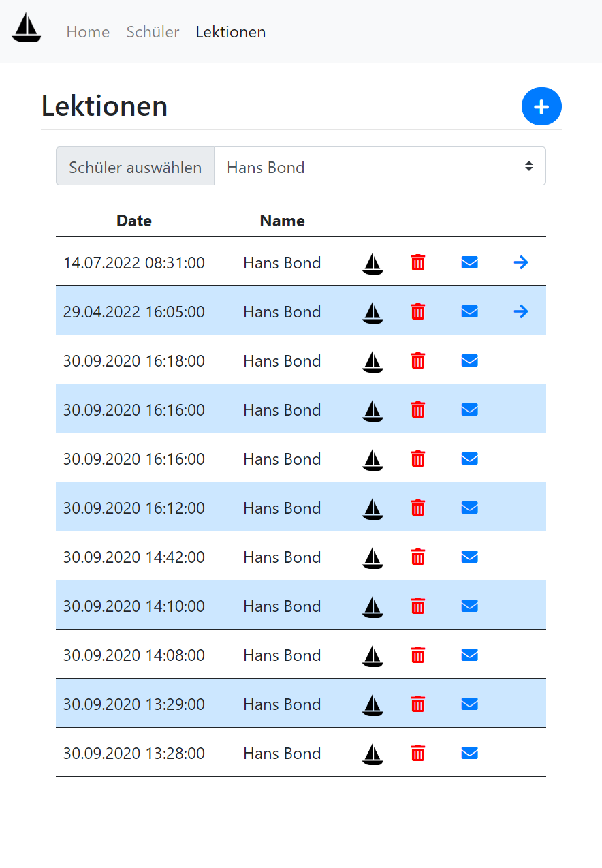Delete the 30.09.2020 14:10:00 lesson
Screen dimensions: 602x868
click(x=418, y=606)
